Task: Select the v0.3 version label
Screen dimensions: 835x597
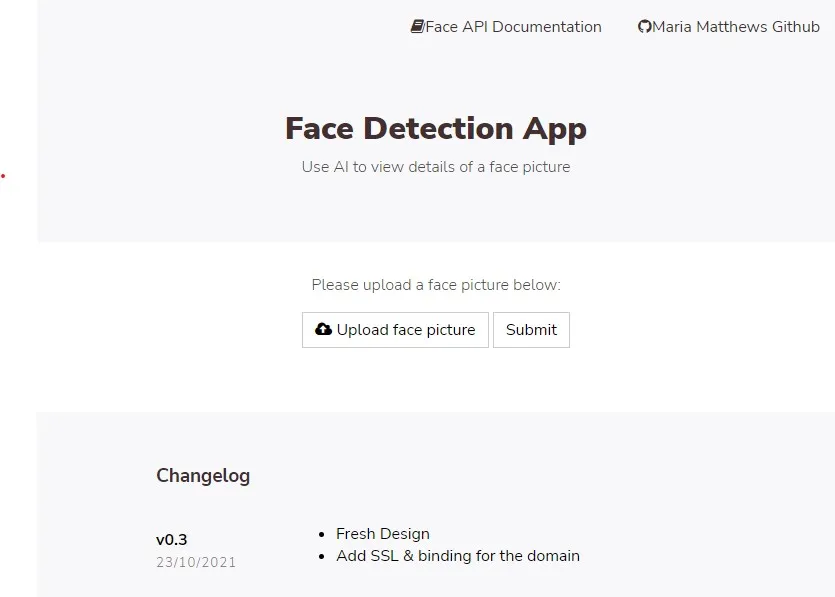Action: tap(172, 540)
